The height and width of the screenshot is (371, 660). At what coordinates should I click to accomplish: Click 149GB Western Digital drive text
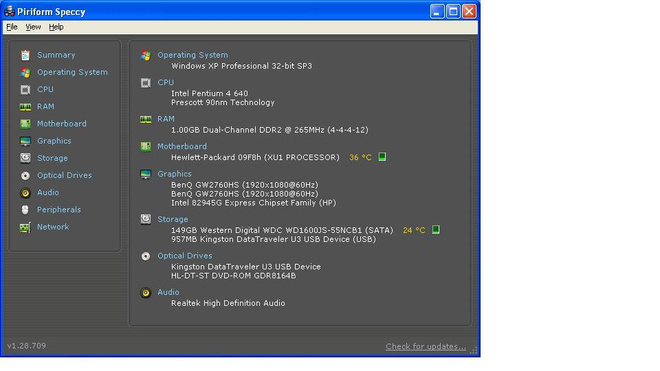pyautogui.click(x=282, y=230)
